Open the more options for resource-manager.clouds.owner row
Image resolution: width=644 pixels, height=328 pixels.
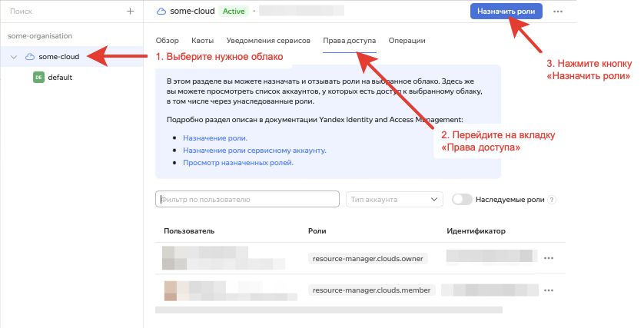pyautogui.click(x=548, y=259)
